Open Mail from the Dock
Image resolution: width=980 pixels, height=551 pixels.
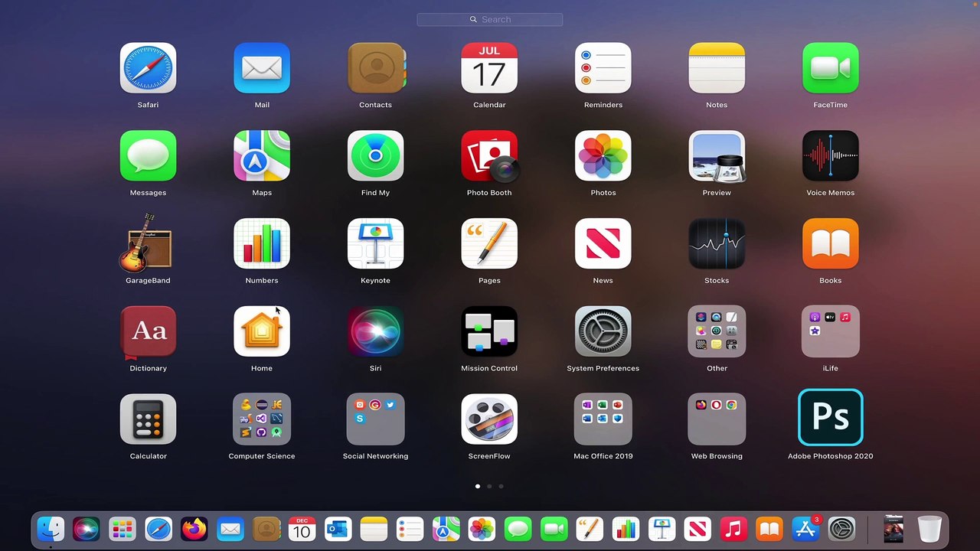[x=230, y=529]
